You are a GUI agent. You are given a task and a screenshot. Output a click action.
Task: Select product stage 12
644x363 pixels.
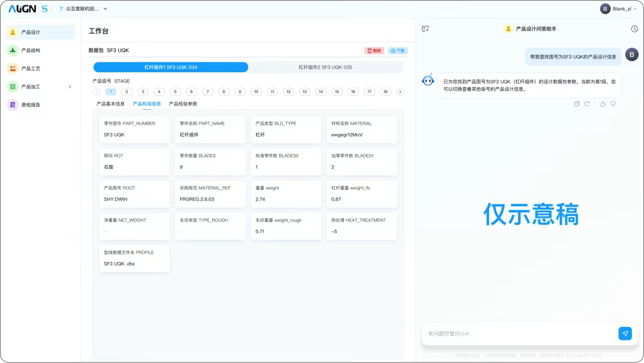tap(288, 92)
